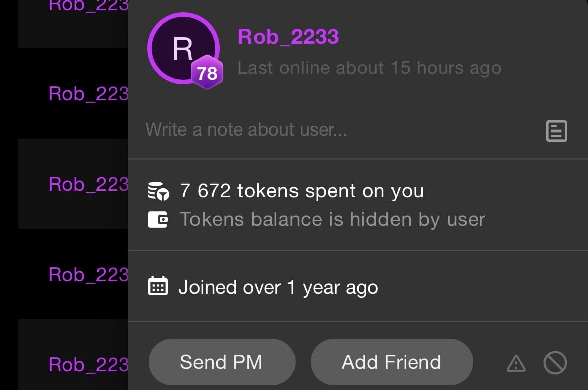Select the third Rob_223 entry in the list
Image resolution: width=588 pixels, height=390 pixels.
88,184
